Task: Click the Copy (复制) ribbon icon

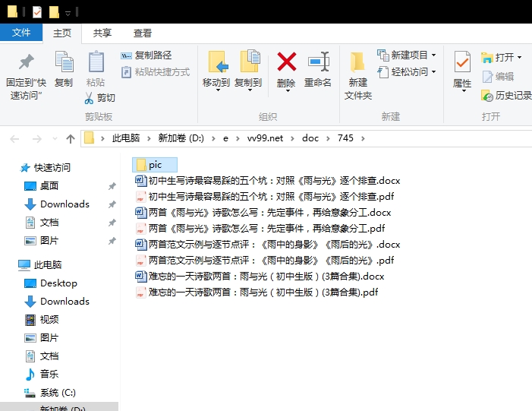Action: pyautogui.click(x=64, y=62)
